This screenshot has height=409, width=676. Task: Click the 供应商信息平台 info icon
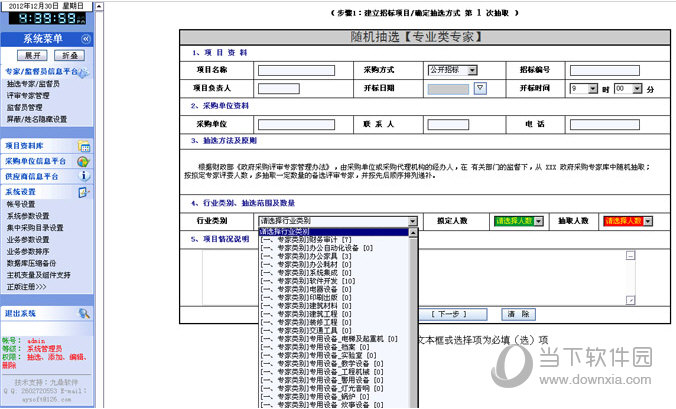tap(84, 176)
